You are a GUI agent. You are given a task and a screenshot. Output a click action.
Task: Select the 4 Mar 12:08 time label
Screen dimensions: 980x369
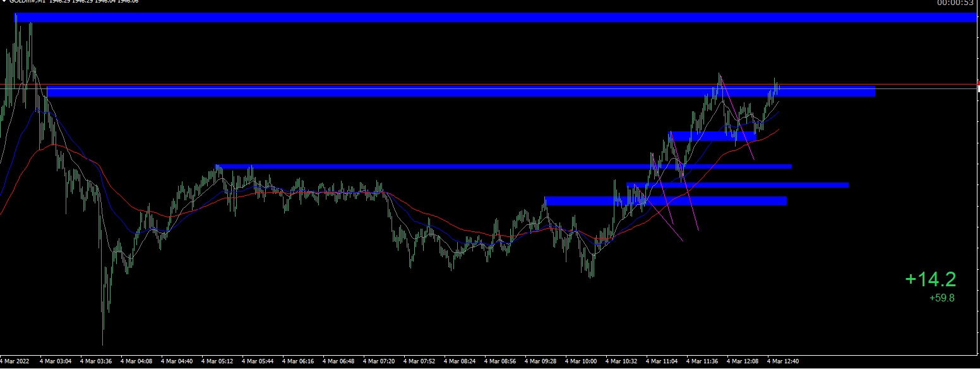(743, 361)
